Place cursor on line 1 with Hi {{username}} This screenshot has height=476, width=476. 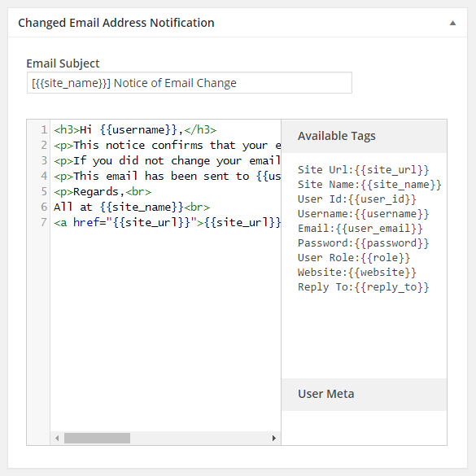click(x=135, y=130)
